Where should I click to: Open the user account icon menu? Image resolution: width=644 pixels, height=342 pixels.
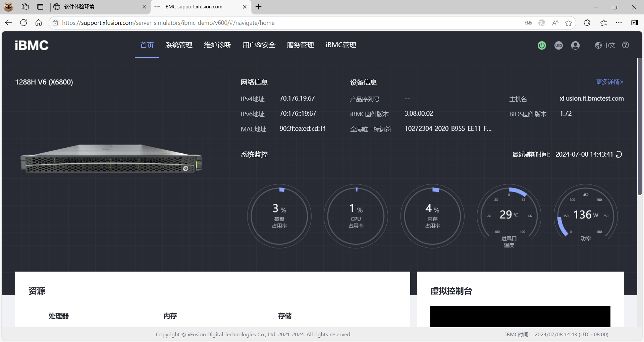point(575,45)
